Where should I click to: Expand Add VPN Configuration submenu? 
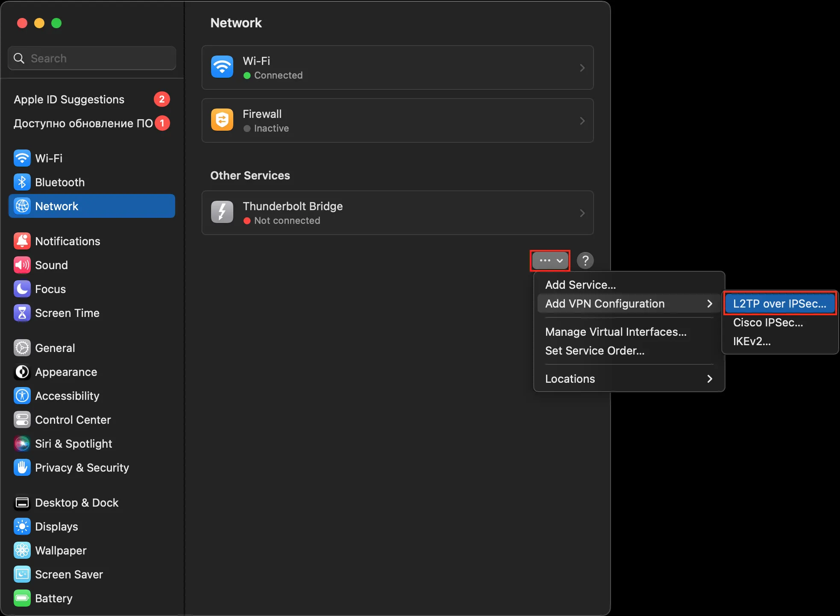point(629,304)
